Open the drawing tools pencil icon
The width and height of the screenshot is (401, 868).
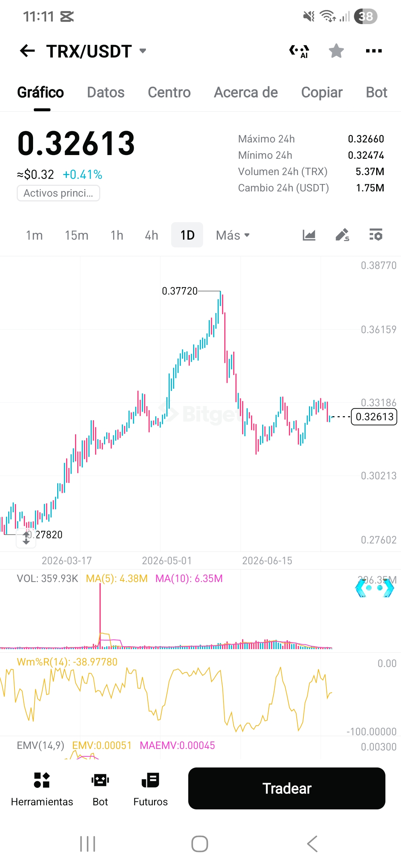342,235
